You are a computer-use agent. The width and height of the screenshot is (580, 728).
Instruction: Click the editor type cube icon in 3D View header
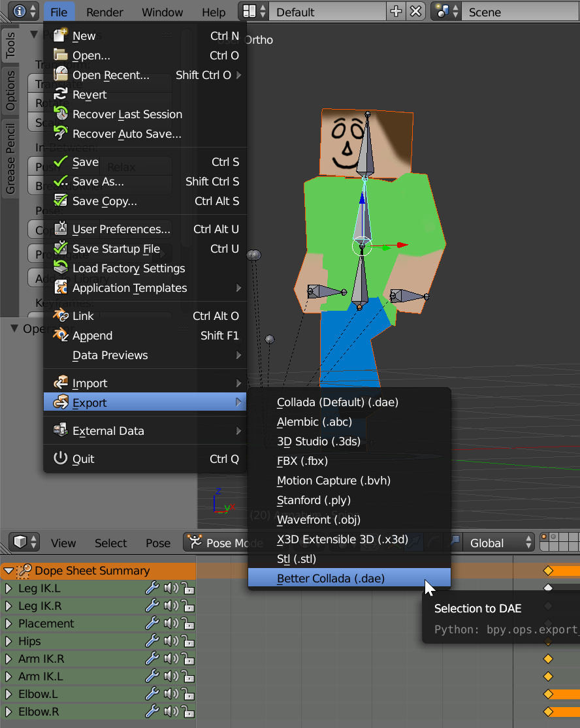[x=20, y=543]
